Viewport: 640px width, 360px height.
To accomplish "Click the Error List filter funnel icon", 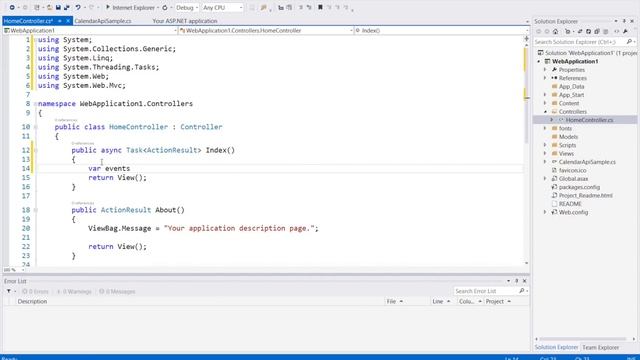I will coord(9,291).
